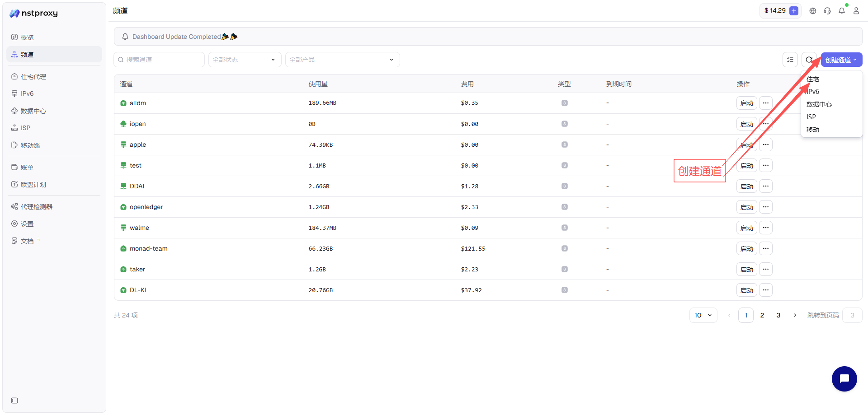Image resolution: width=868 pixels, height=415 pixels.
Task: Open the column settings list icon
Action: 790,60
